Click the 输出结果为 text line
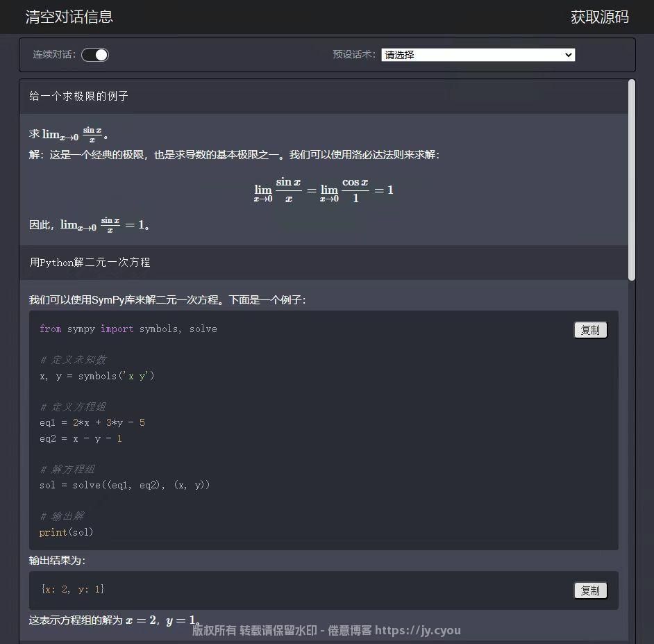 pos(57,561)
